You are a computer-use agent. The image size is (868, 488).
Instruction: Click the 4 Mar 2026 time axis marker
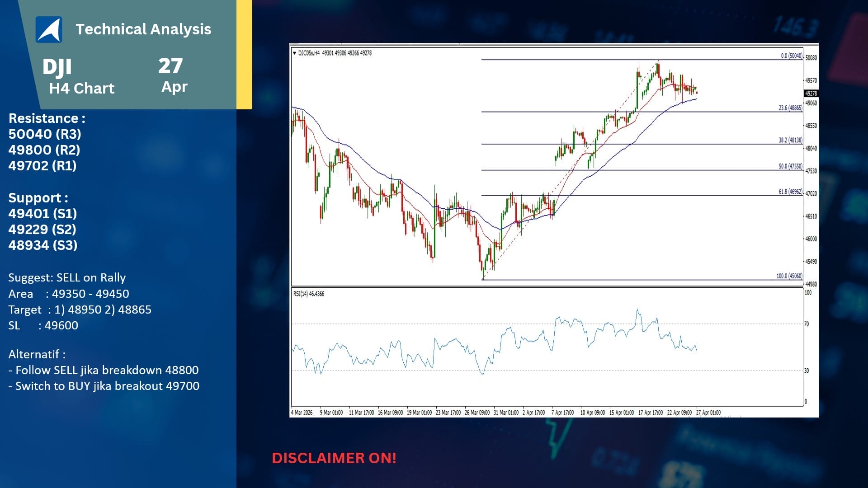coord(302,413)
